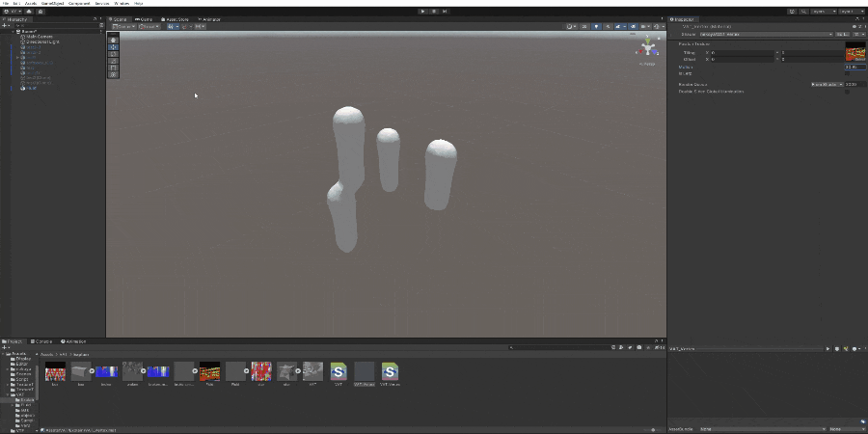The height and width of the screenshot is (434, 868).
Task: Toggle scene audio in Scene toolbar
Action: 608,26
